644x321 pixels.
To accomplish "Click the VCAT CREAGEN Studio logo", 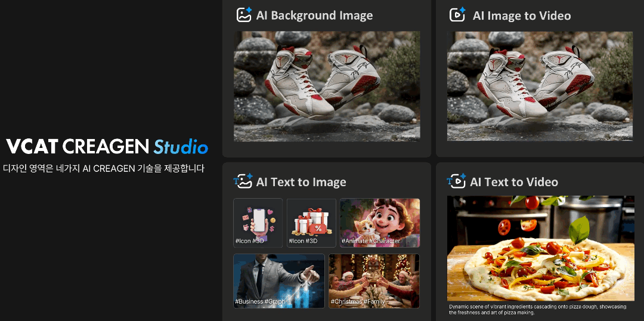I will 107,146.
